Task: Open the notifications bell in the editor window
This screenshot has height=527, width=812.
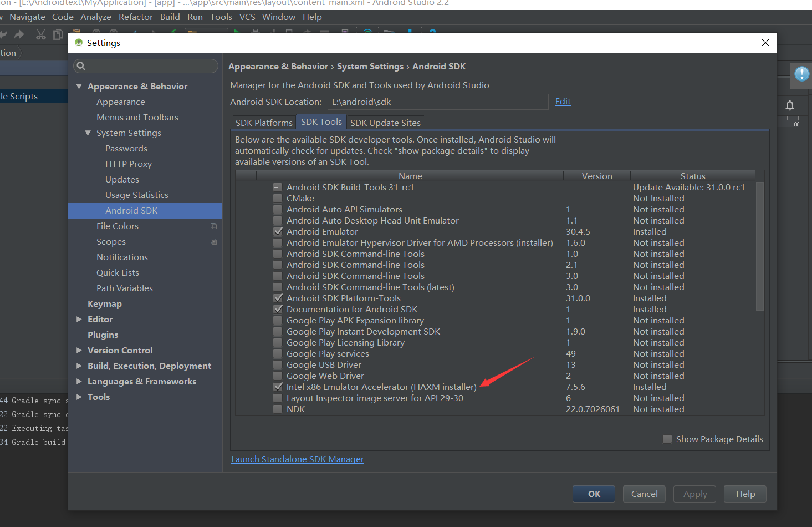Action: click(x=790, y=105)
